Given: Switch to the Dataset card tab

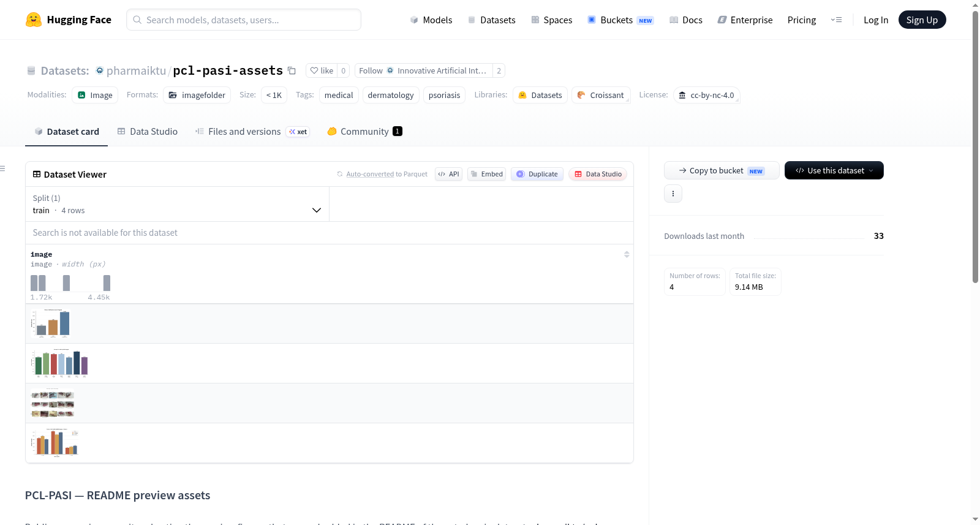Looking at the screenshot, I should [x=66, y=132].
